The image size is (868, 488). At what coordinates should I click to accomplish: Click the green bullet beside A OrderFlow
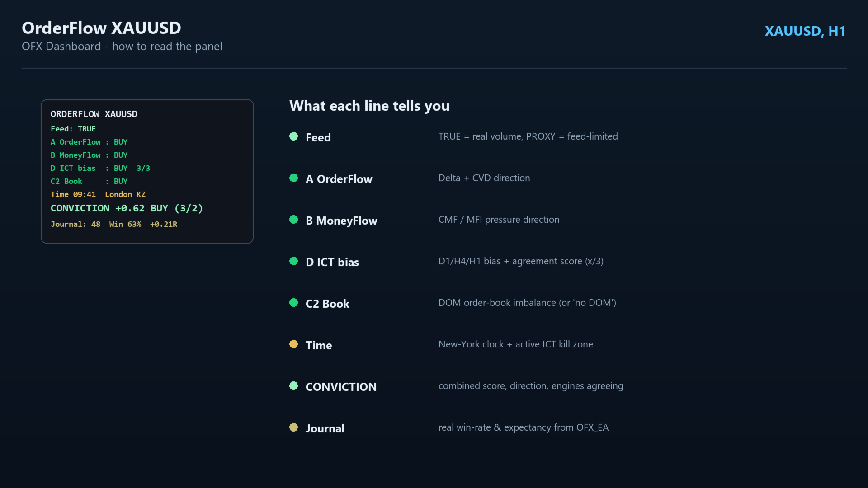(293, 178)
